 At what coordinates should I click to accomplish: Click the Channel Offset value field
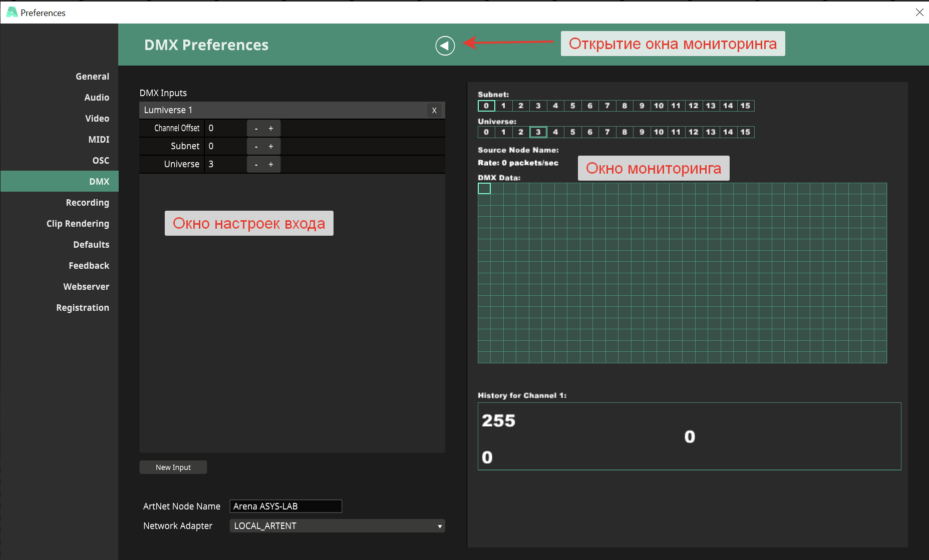(x=225, y=128)
